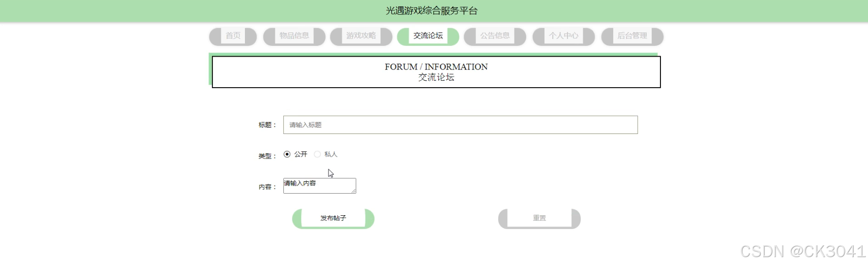Click the 重置 button
Viewport: 868px width, 266px height.
pos(539,218)
